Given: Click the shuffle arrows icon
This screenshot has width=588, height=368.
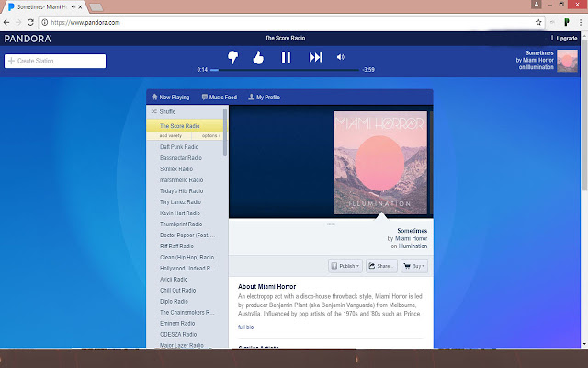Looking at the screenshot, I should pos(153,111).
